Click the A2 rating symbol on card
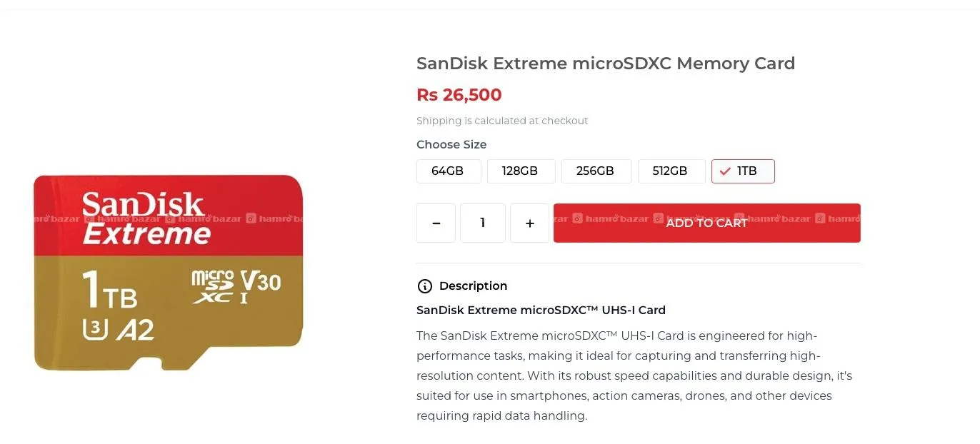 pos(135,330)
